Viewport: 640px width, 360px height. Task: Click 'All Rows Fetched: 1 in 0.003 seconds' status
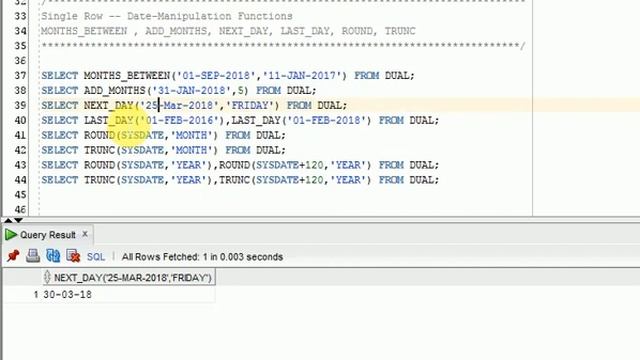(x=202, y=257)
